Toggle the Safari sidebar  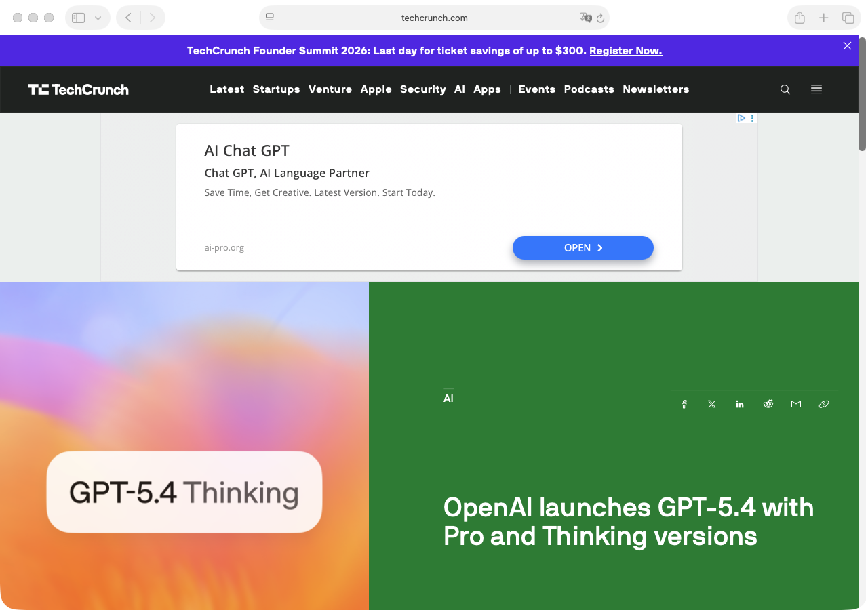point(77,18)
